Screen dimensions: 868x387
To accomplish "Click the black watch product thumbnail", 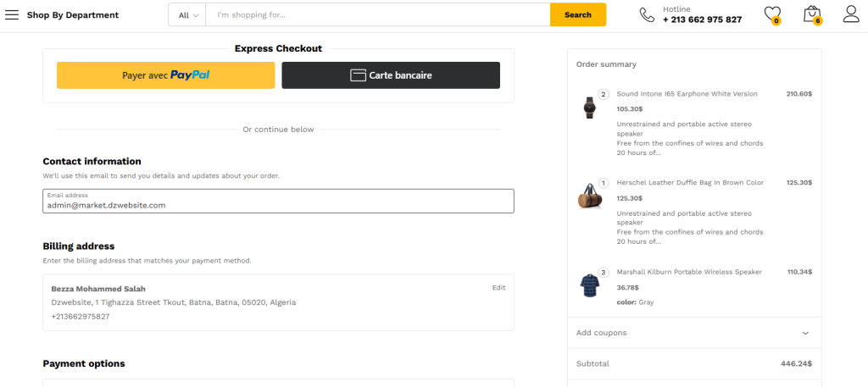I will 589,108.
